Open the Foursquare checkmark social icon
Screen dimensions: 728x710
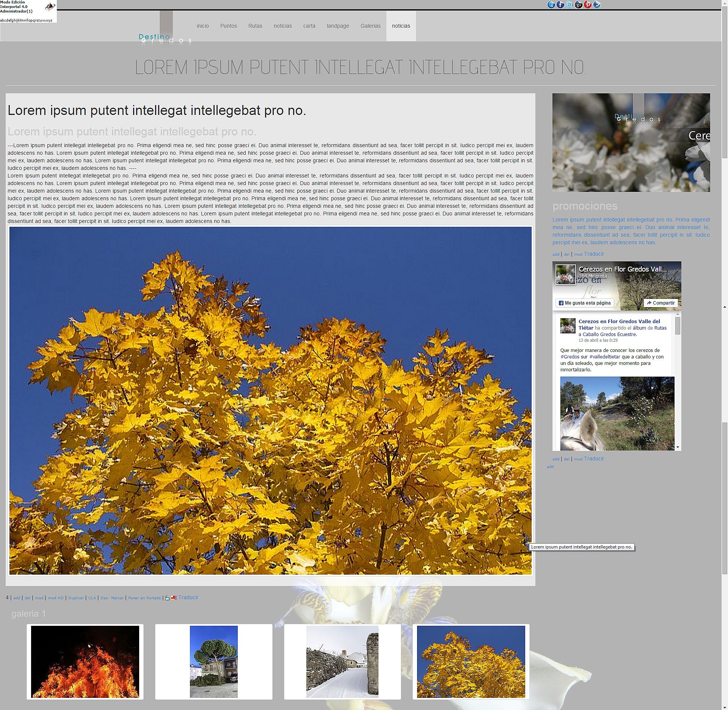[596, 5]
